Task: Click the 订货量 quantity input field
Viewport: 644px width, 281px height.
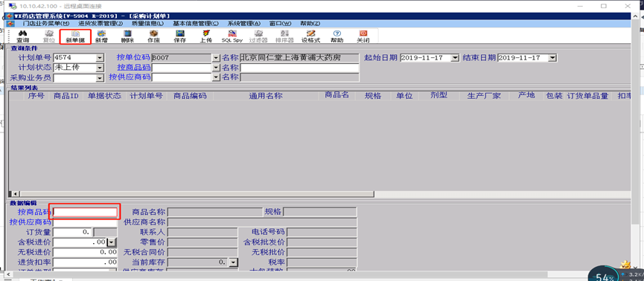Action: click(x=72, y=232)
